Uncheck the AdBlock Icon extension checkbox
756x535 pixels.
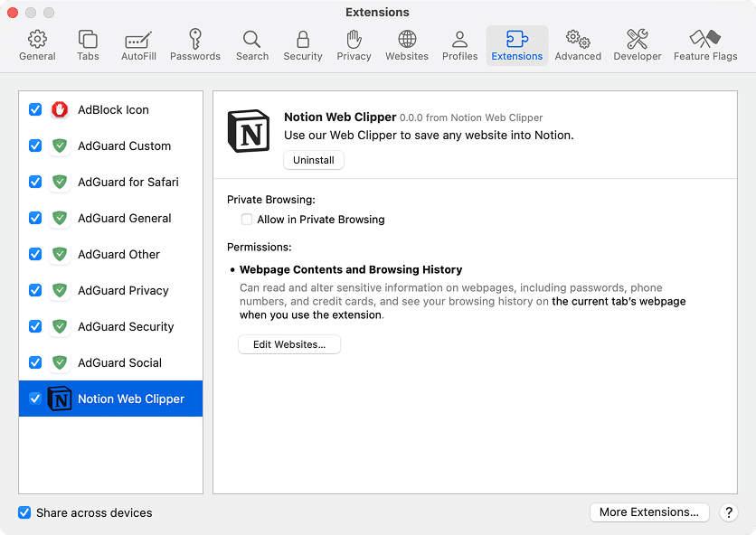pos(35,109)
